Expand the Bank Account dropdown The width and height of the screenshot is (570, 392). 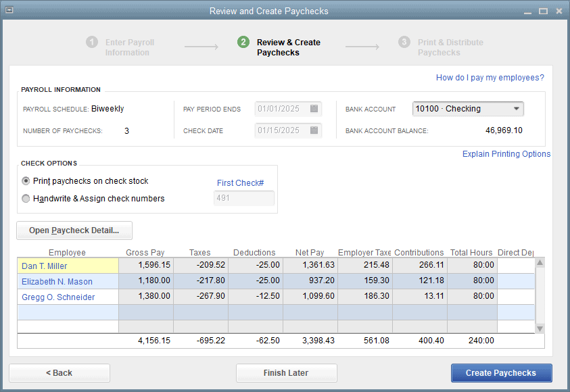[516, 109]
